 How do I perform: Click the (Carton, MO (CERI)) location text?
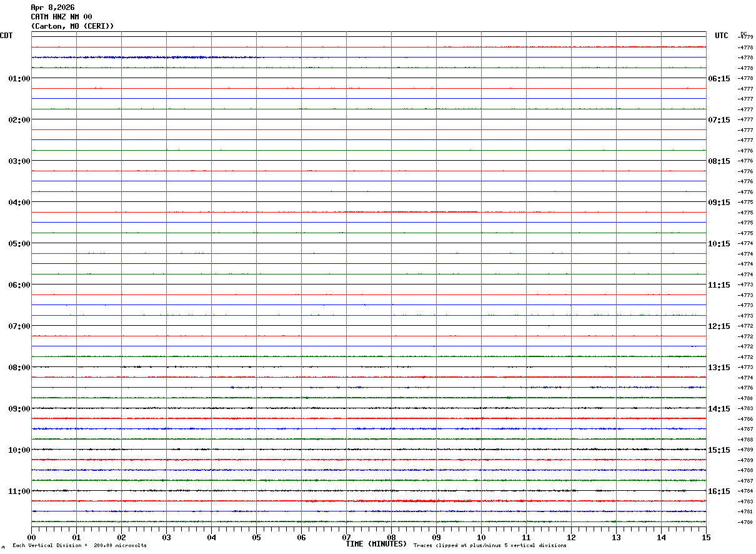(72, 26)
